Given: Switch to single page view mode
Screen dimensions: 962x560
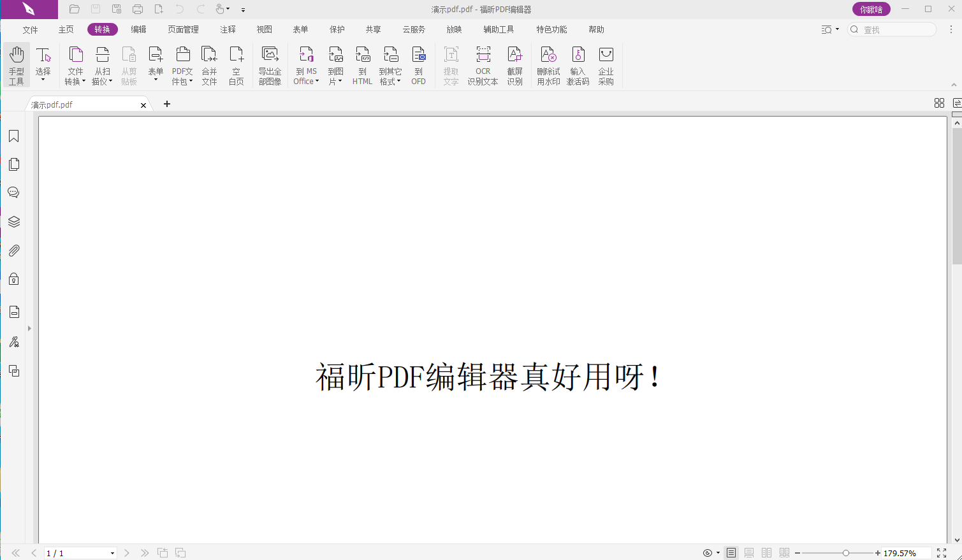Looking at the screenshot, I should click(x=731, y=553).
